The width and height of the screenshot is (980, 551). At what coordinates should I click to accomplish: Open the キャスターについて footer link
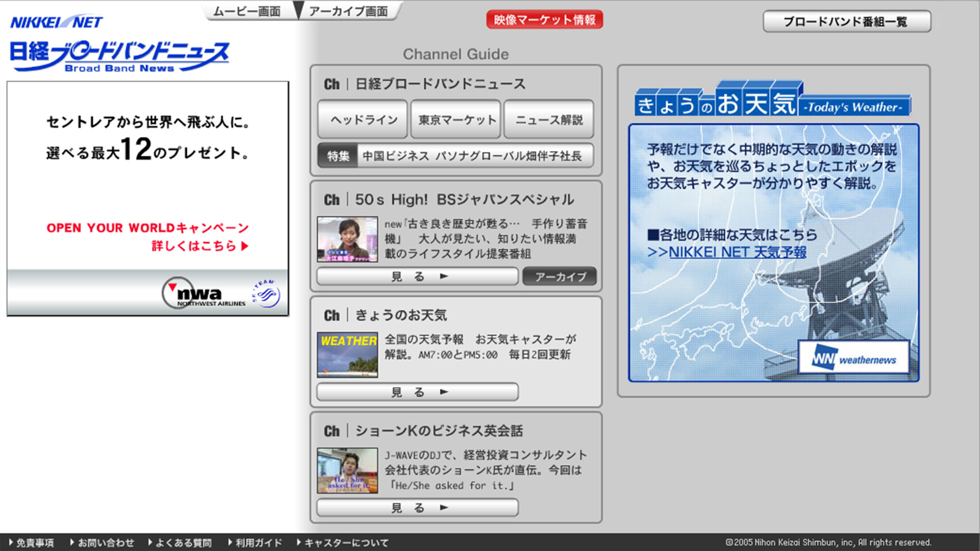coord(343,543)
